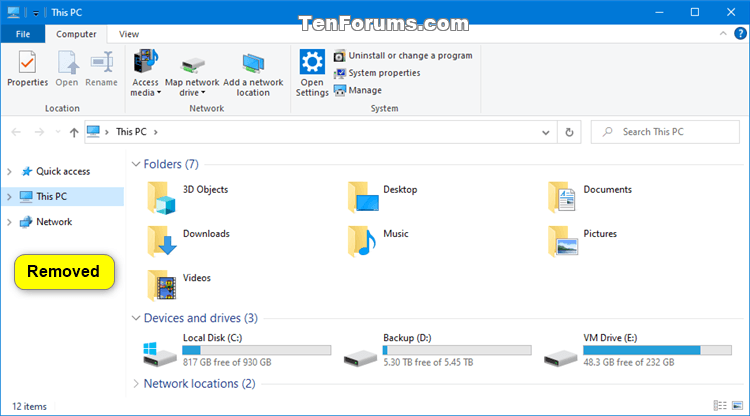This screenshot has width=750, height=416.
Task: Select Backup (D:) drive icon
Action: click(x=360, y=358)
